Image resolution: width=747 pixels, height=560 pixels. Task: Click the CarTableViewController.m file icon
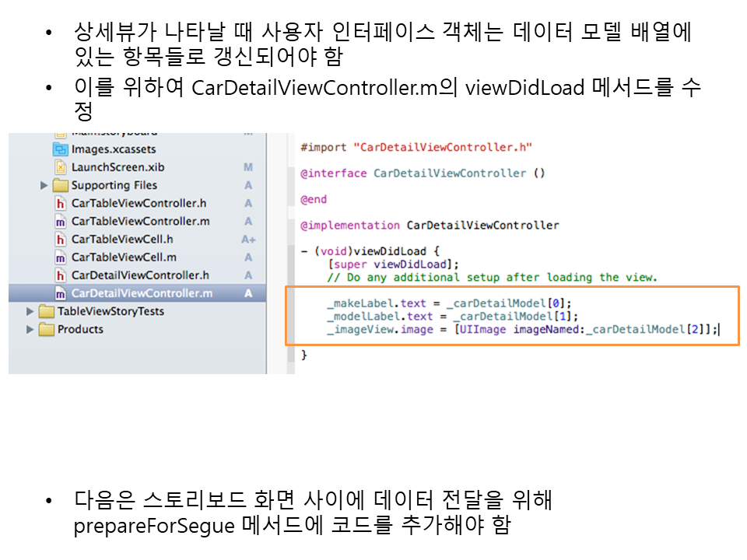60,221
